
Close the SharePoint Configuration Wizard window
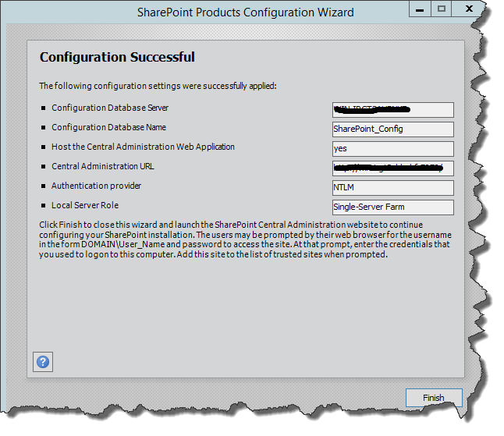coord(469,9)
